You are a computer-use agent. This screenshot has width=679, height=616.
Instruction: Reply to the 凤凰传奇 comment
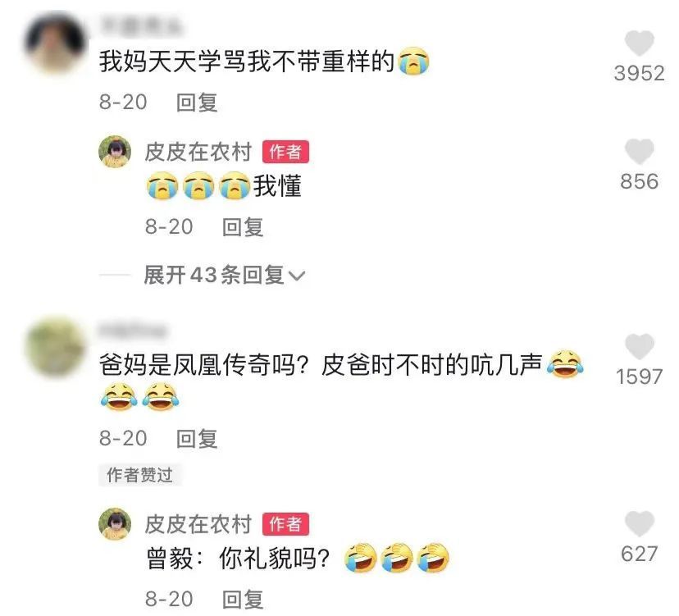click(197, 439)
